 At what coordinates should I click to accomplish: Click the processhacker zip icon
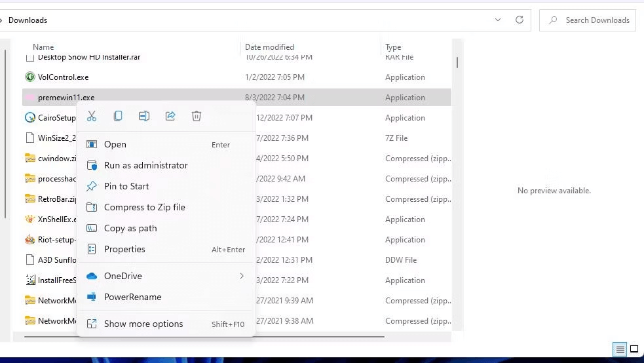30,178
